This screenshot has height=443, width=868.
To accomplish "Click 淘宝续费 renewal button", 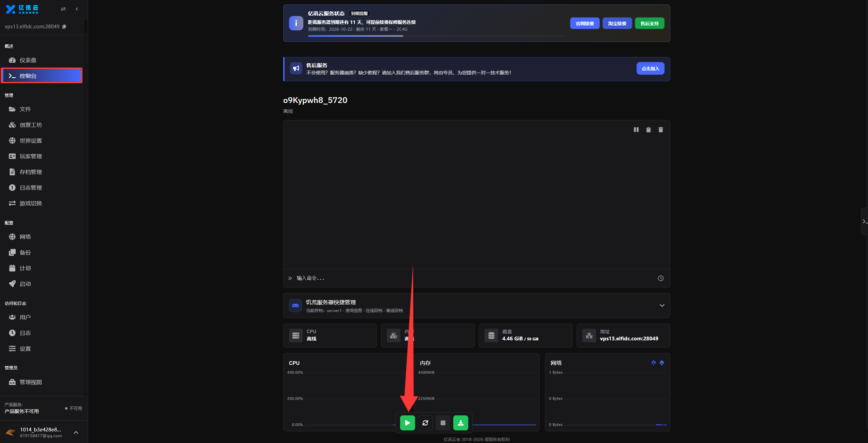I will click(617, 24).
